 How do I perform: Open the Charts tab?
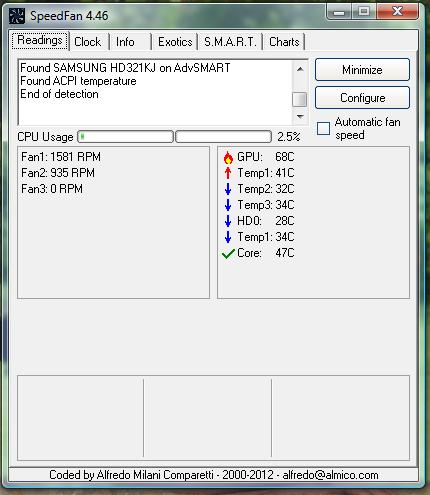point(284,42)
